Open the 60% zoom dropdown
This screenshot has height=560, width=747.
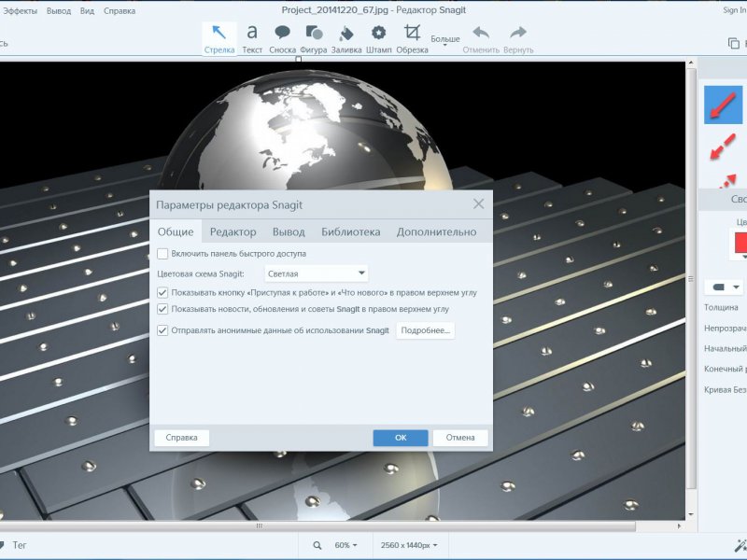pos(345,545)
